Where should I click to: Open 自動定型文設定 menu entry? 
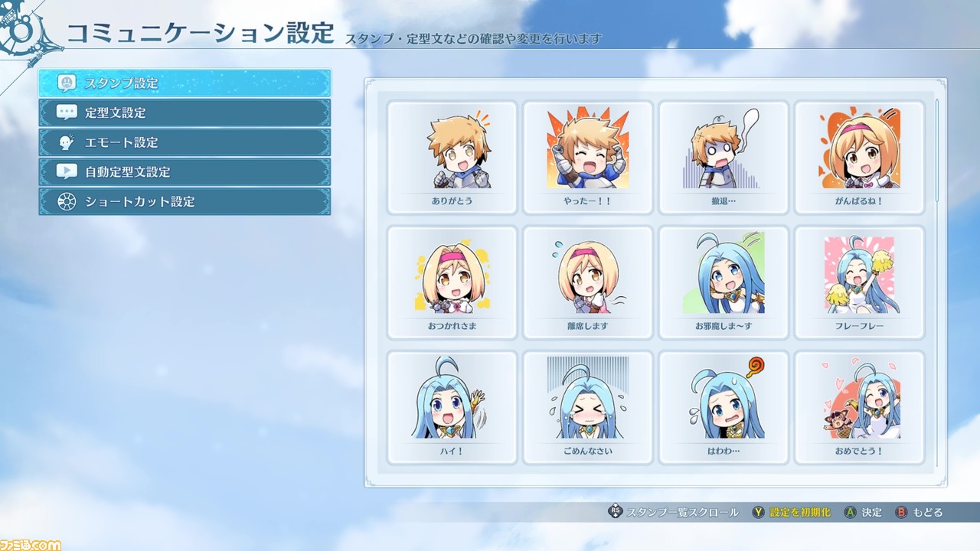185,171
